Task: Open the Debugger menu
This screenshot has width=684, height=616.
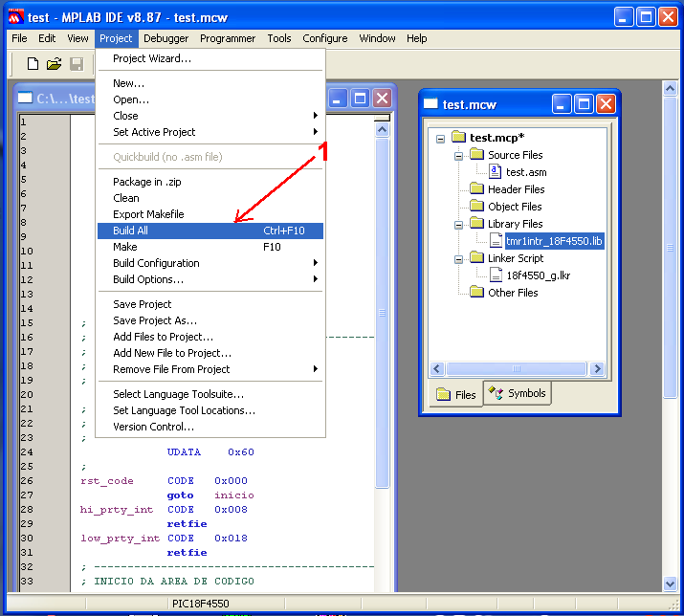Action: [x=165, y=38]
